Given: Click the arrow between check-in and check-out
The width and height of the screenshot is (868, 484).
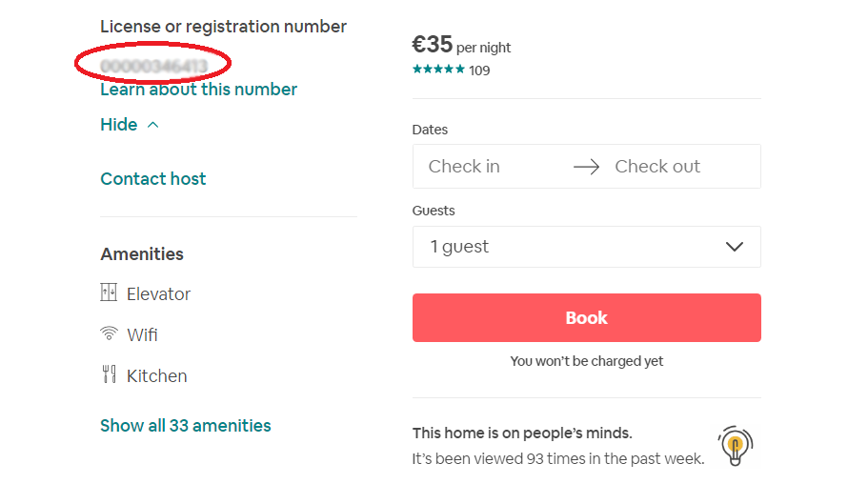Looking at the screenshot, I should click(586, 167).
